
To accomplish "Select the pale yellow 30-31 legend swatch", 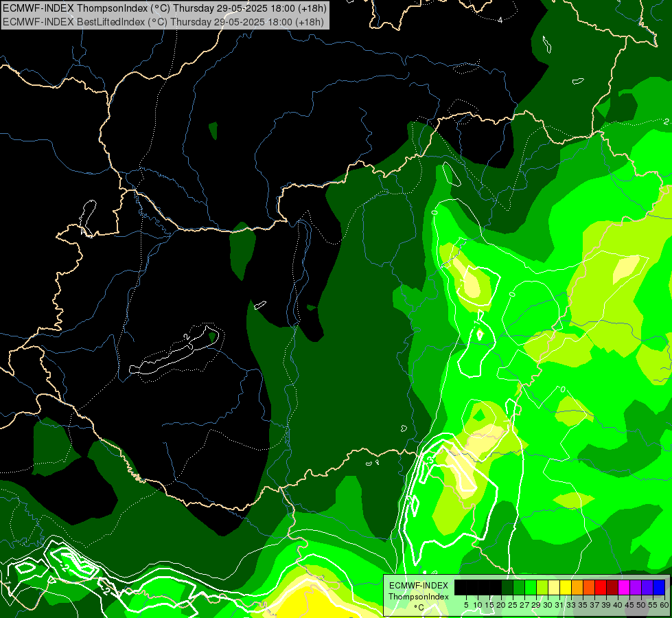I will pos(554,587).
